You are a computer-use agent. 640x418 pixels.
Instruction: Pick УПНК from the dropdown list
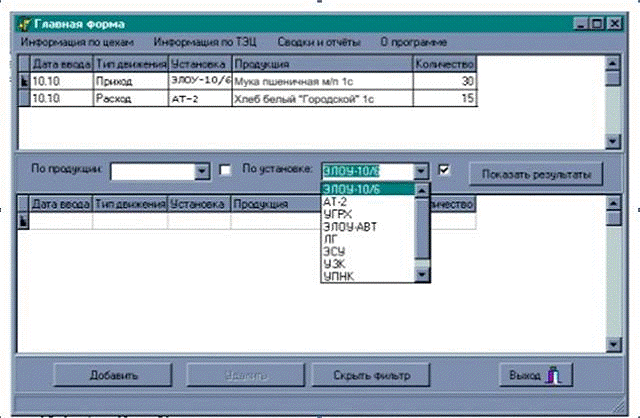coord(337,275)
